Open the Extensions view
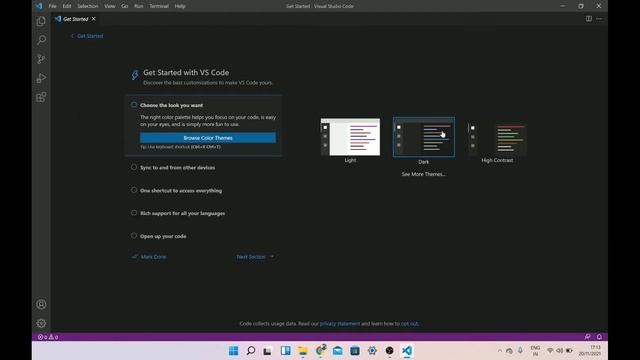The width and height of the screenshot is (640, 360). pos(41,97)
